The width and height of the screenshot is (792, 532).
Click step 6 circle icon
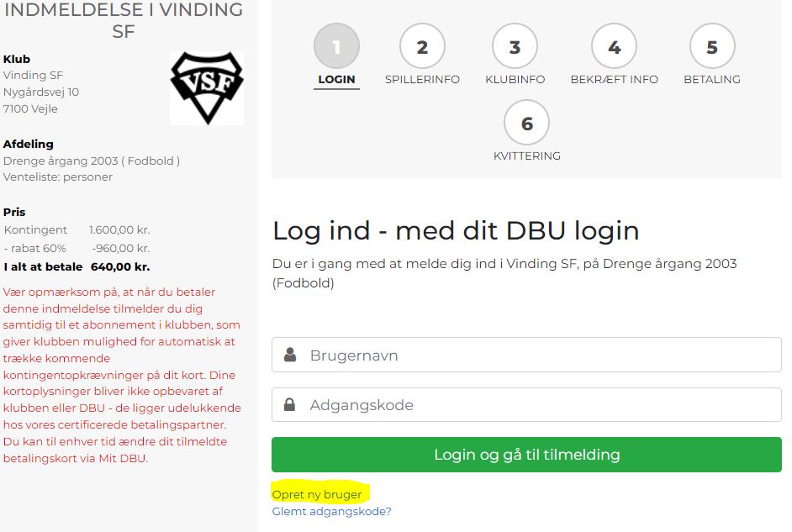coord(527,123)
